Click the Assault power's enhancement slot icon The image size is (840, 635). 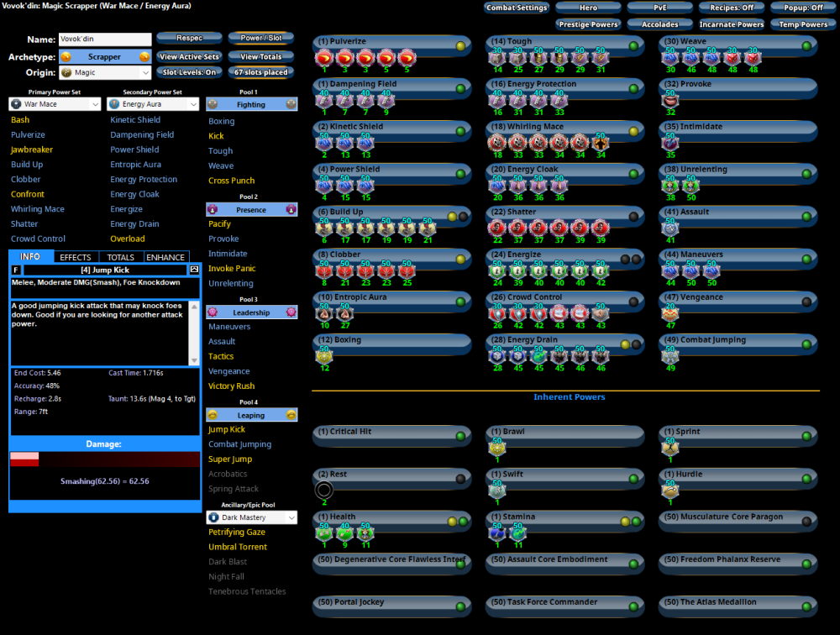(x=670, y=229)
